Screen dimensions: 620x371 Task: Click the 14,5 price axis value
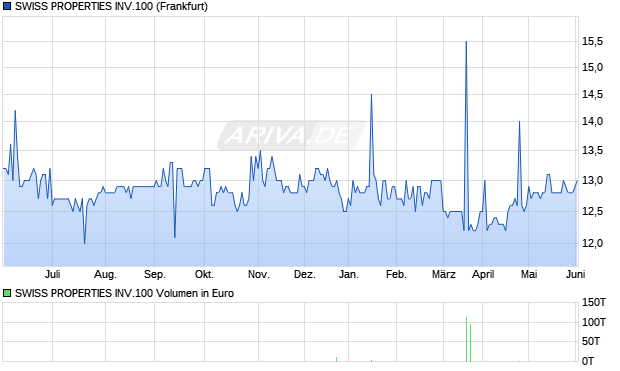point(593,94)
